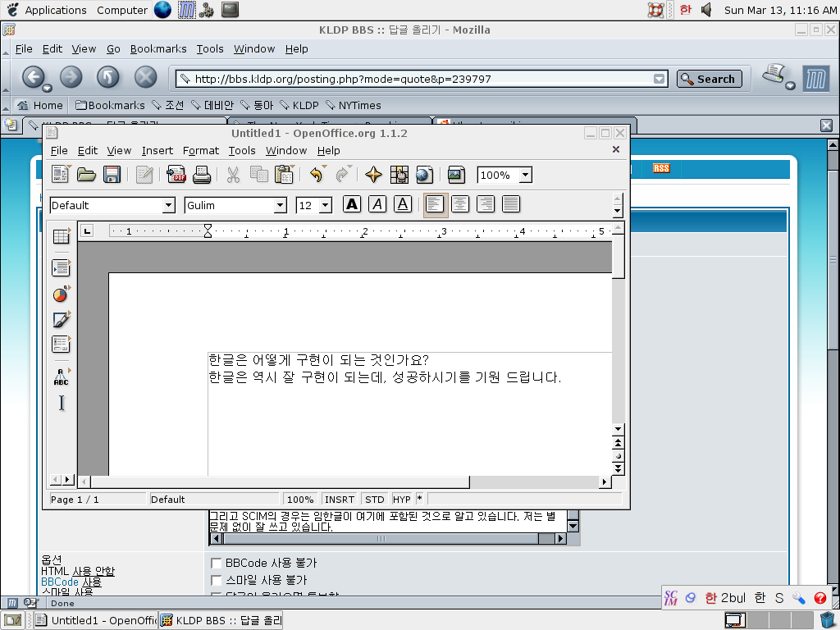Screen dimensions: 840x630
Task: Click Home in the bookmarks toolbar
Action: [39, 106]
